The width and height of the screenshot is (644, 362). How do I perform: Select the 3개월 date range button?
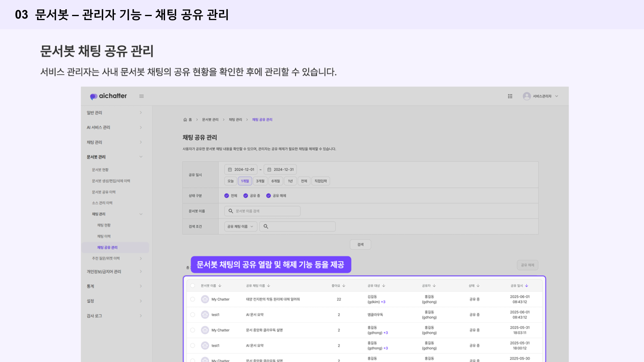coord(260,181)
